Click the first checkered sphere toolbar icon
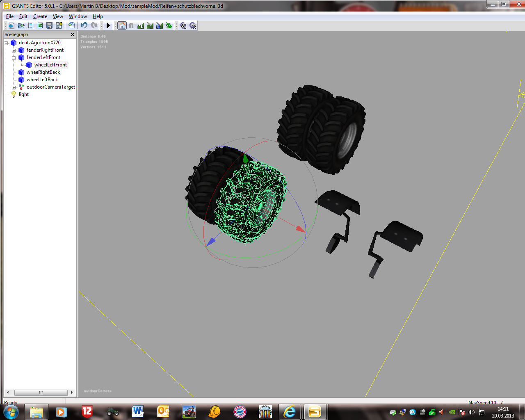The width and height of the screenshot is (525, 420). tap(183, 25)
